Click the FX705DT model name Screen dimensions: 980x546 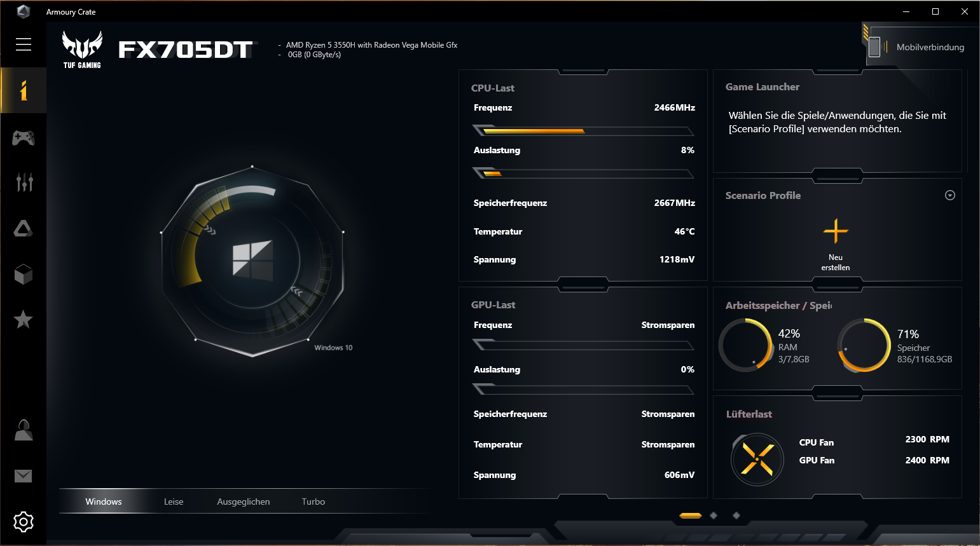[x=186, y=50]
